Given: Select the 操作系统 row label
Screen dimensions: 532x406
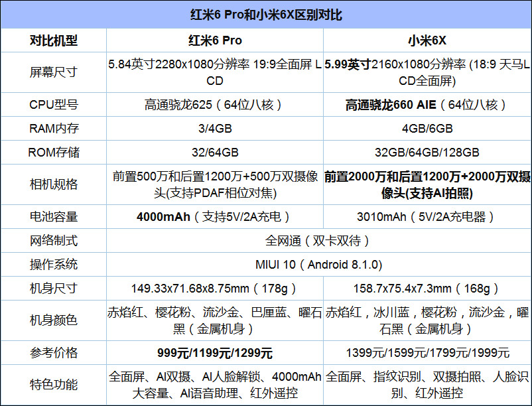Looking at the screenshot, I should (x=54, y=265).
